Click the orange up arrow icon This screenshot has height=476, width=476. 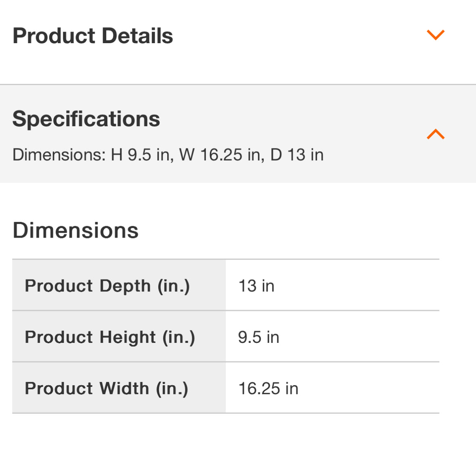436,134
